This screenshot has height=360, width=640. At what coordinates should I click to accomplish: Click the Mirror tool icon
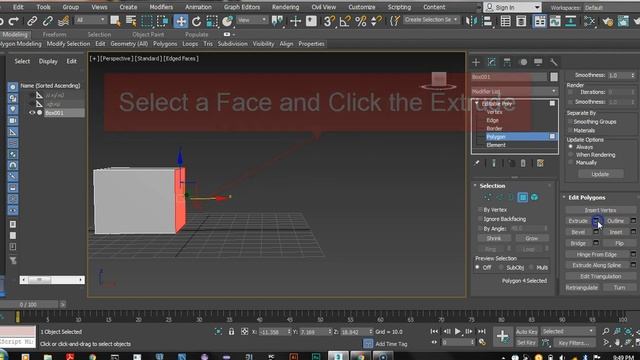471,21
